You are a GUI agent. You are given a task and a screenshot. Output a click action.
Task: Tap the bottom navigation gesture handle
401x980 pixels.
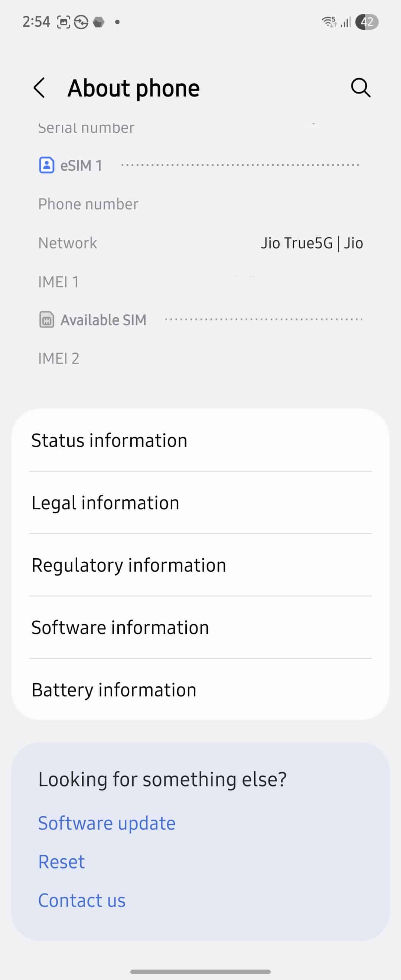200,971
